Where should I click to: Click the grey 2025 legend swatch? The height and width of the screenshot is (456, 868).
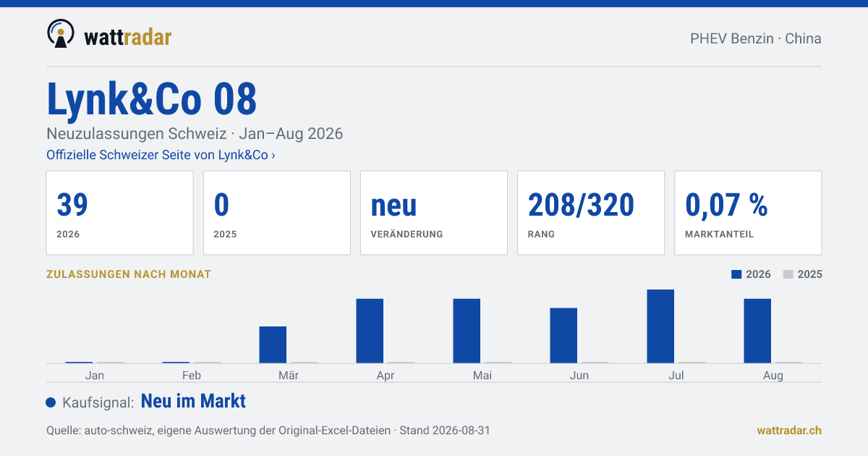[x=788, y=274]
